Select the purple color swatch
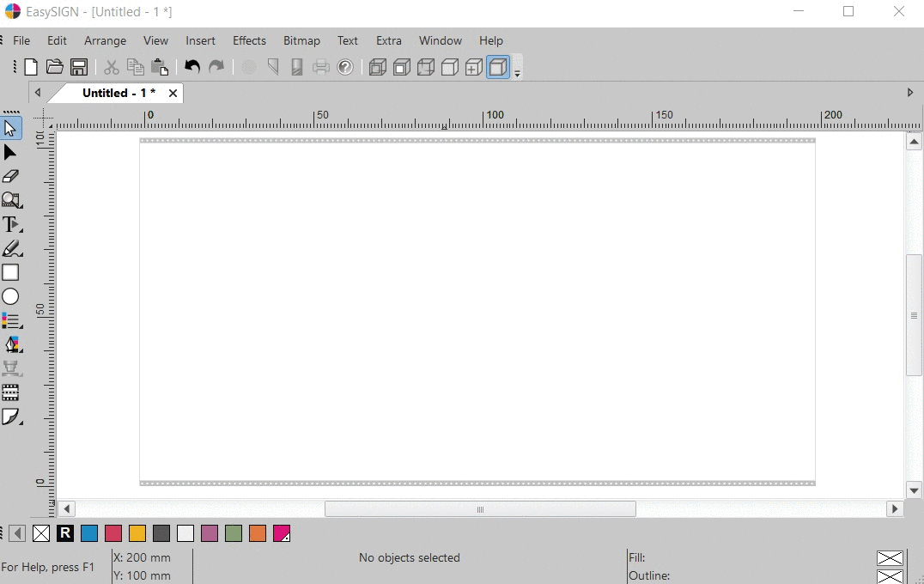The image size is (924, 584). pos(210,533)
